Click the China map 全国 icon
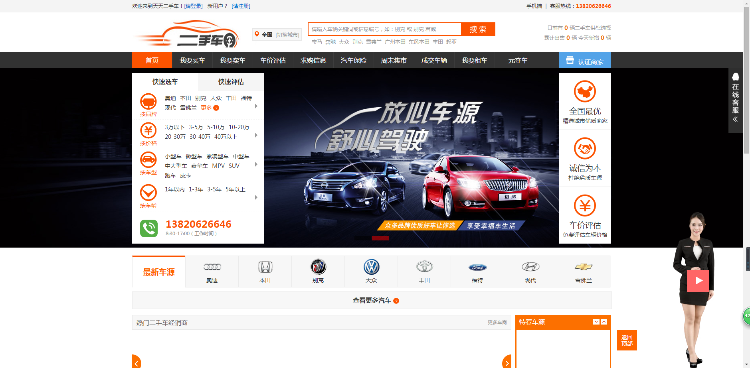 585,92
